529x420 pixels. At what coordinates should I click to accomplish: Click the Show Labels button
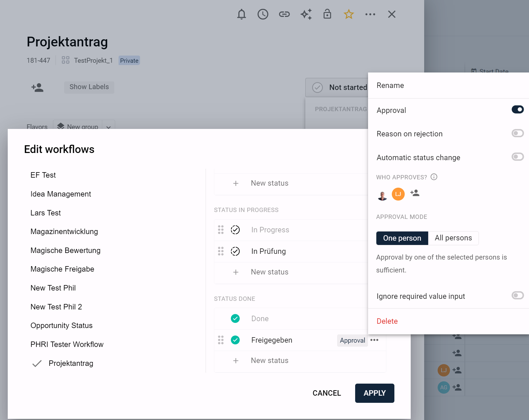coord(89,87)
